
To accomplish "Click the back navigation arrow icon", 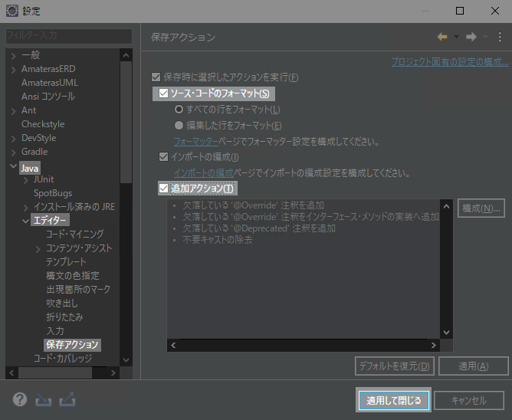I will [x=442, y=37].
